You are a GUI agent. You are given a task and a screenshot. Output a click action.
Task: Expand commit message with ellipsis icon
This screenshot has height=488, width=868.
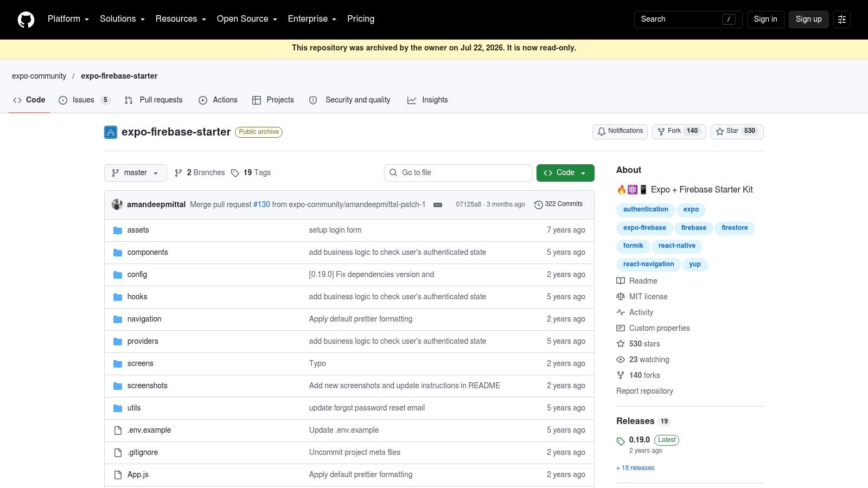438,205
